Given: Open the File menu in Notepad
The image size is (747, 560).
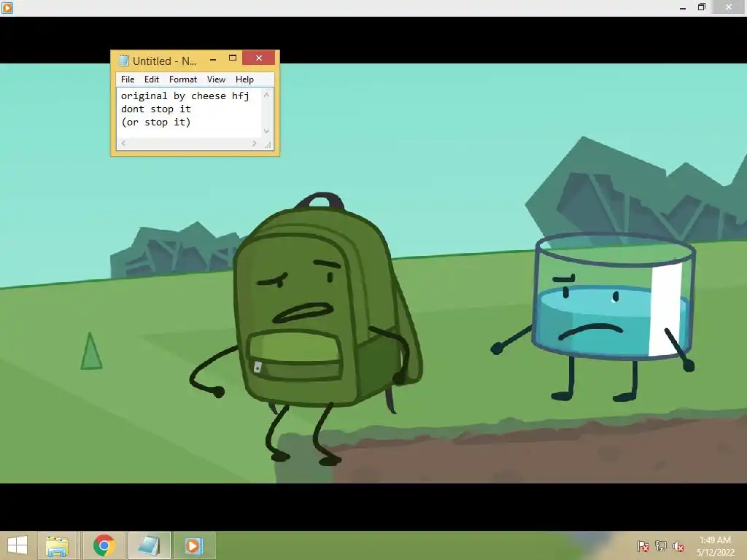Looking at the screenshot, I should point(128,79).
